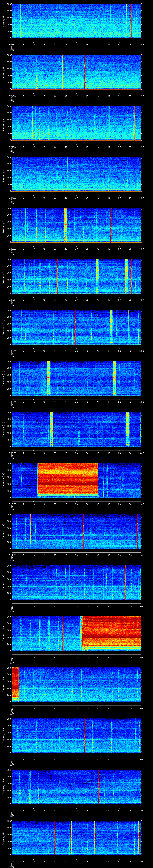Screen dimensions: 153x868
Task: Click the 6:05:00 start time label
Action: (x=12, y=249)
